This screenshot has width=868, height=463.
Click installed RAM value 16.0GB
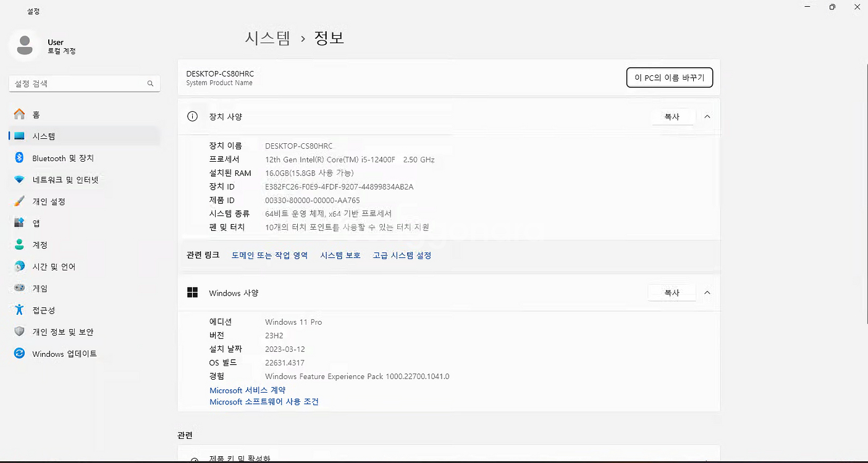click(311, 173)
